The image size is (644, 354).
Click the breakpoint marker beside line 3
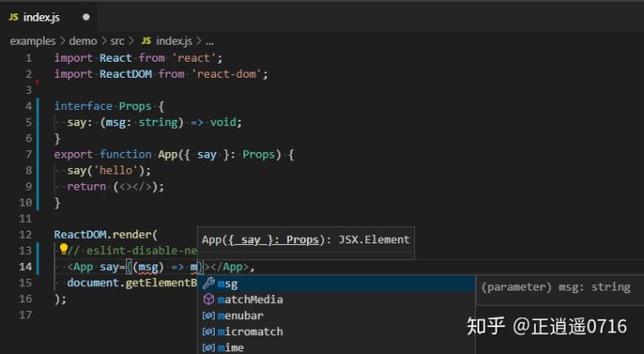click(38, 82)
